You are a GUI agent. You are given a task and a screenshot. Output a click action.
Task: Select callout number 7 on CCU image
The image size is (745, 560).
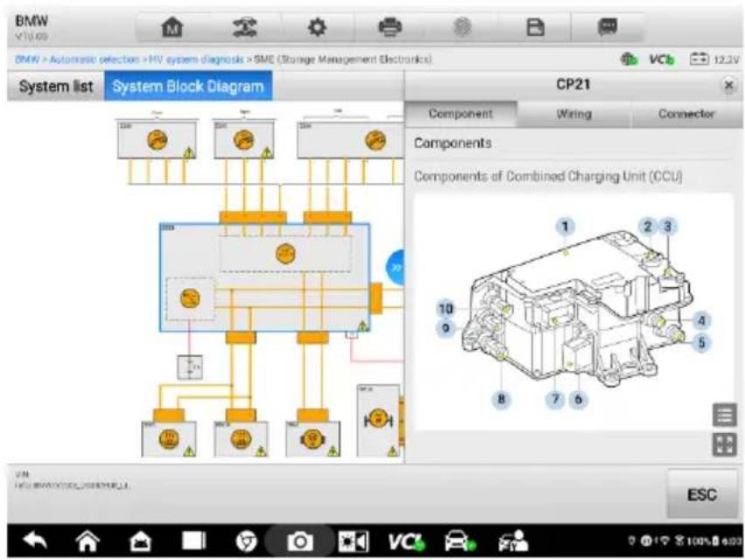tap(555, 399)
